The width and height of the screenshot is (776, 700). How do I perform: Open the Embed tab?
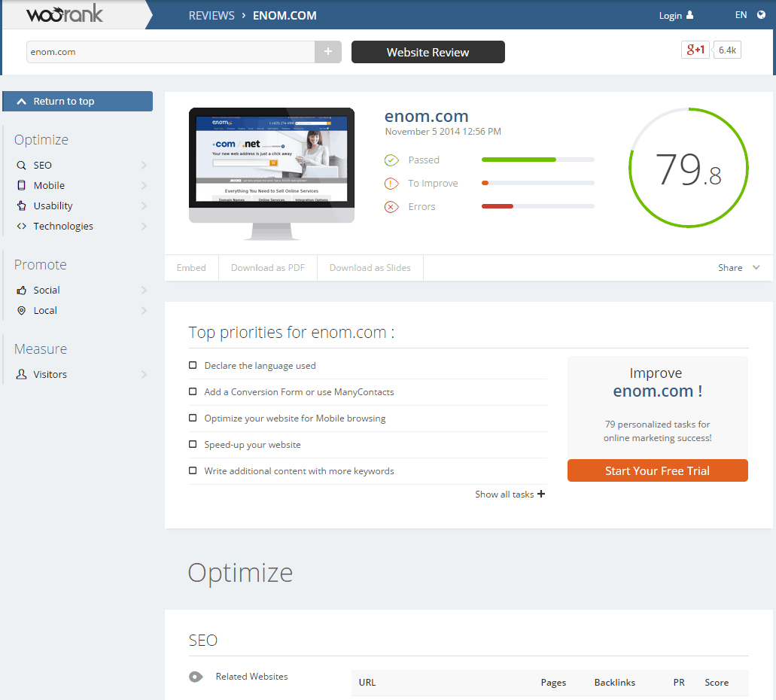191,268
